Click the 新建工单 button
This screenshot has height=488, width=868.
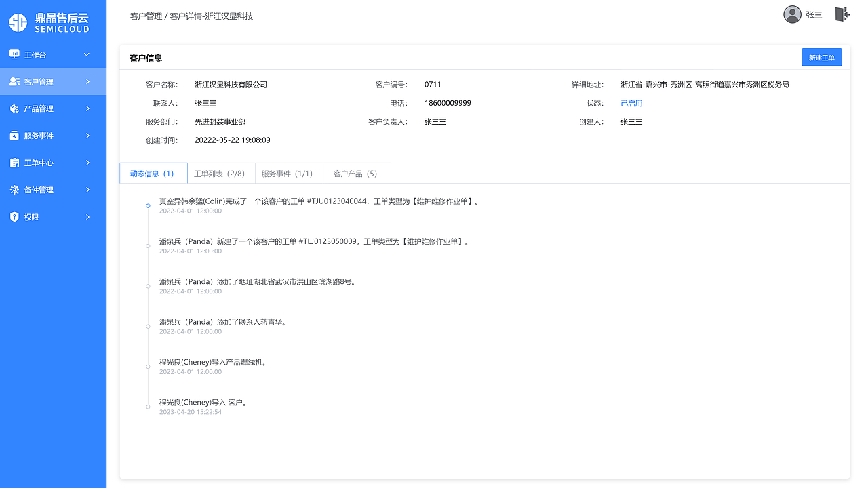[821, 57]
